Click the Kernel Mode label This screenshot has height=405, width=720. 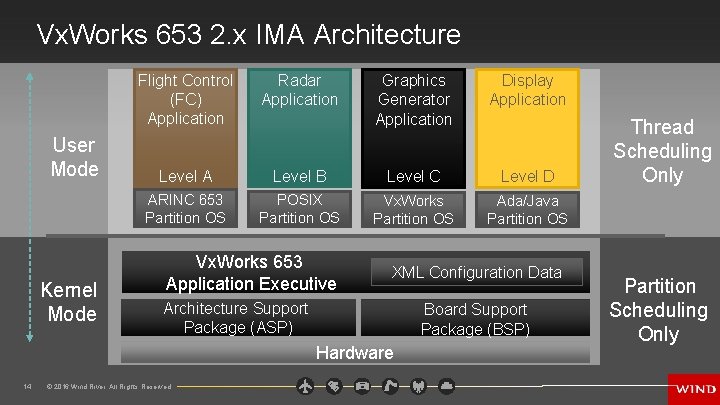[69, 302]
